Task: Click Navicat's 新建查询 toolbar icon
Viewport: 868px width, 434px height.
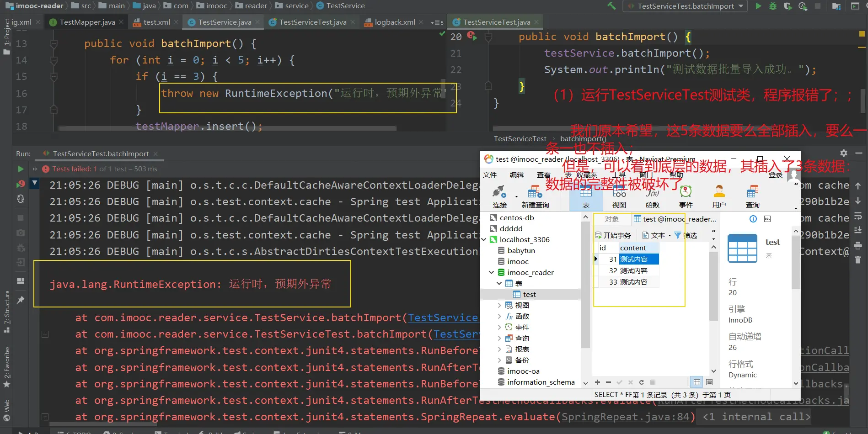Action: click(535, 196)
